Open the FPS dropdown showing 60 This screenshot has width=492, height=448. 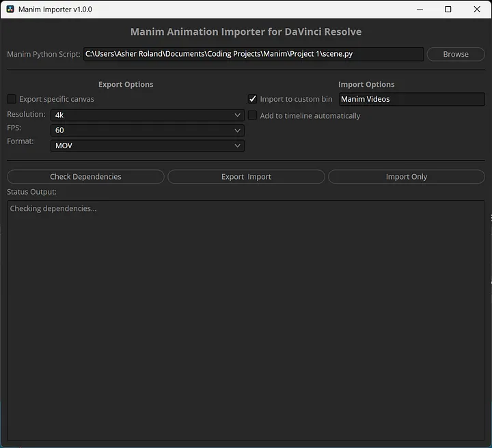[148, 130]
